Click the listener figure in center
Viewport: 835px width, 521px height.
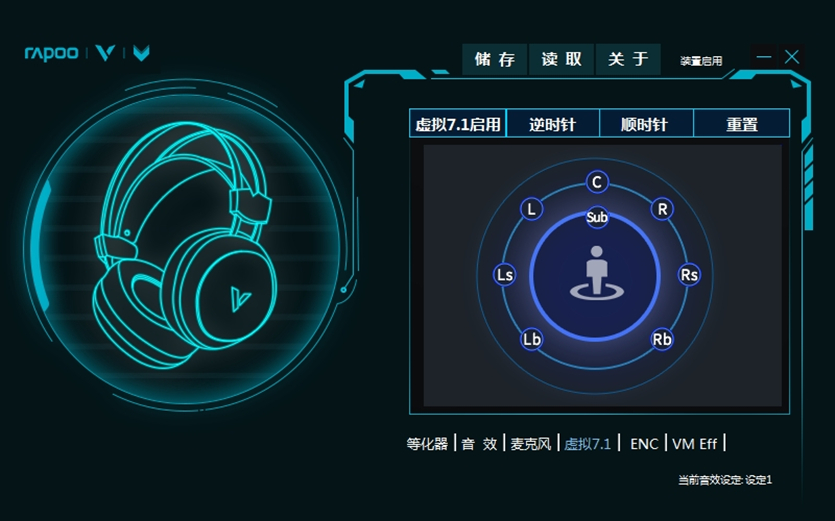[x=596, y=272]
